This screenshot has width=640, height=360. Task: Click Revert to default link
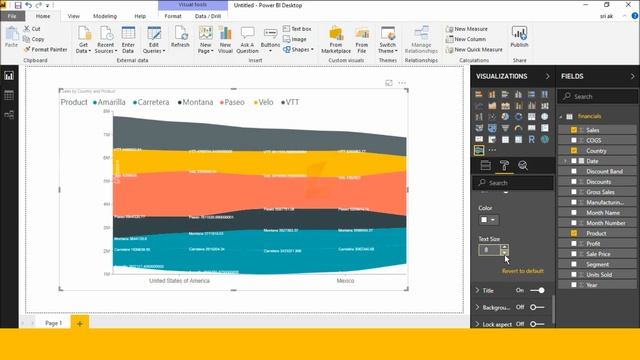point(522,271)
